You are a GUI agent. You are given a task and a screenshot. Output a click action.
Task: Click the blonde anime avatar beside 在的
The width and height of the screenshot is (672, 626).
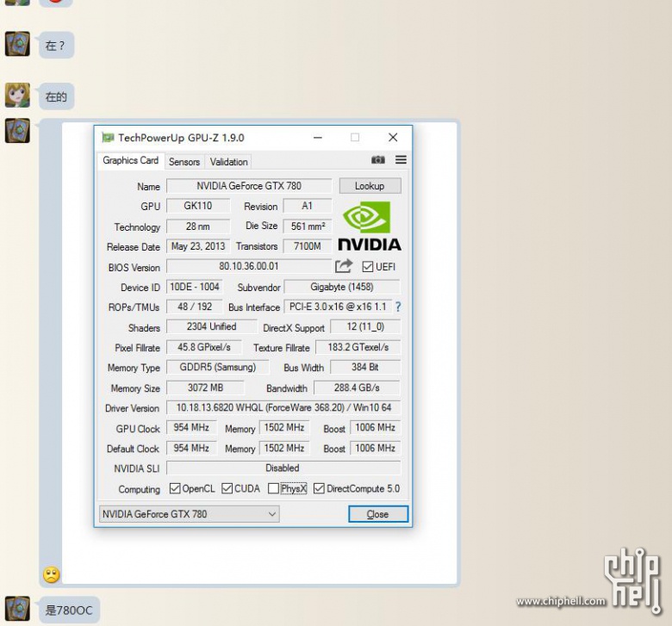click(17, 95)
